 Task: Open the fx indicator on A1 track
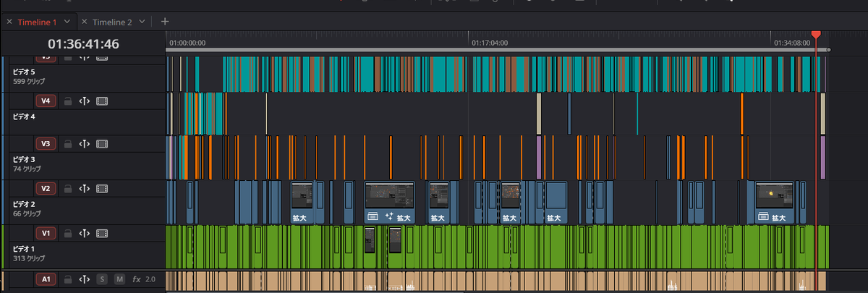coord(136,279)
